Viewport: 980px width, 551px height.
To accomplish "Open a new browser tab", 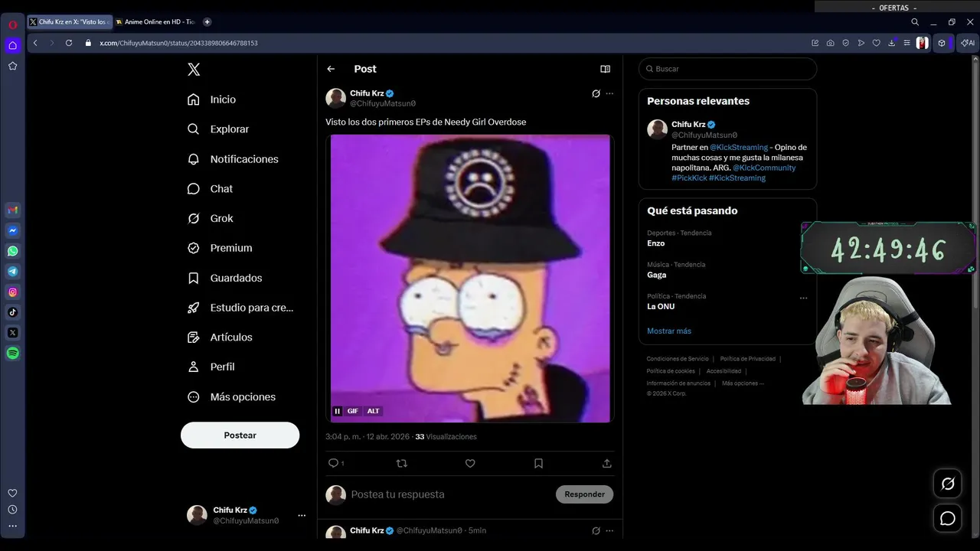I will (x=207, y=22).
